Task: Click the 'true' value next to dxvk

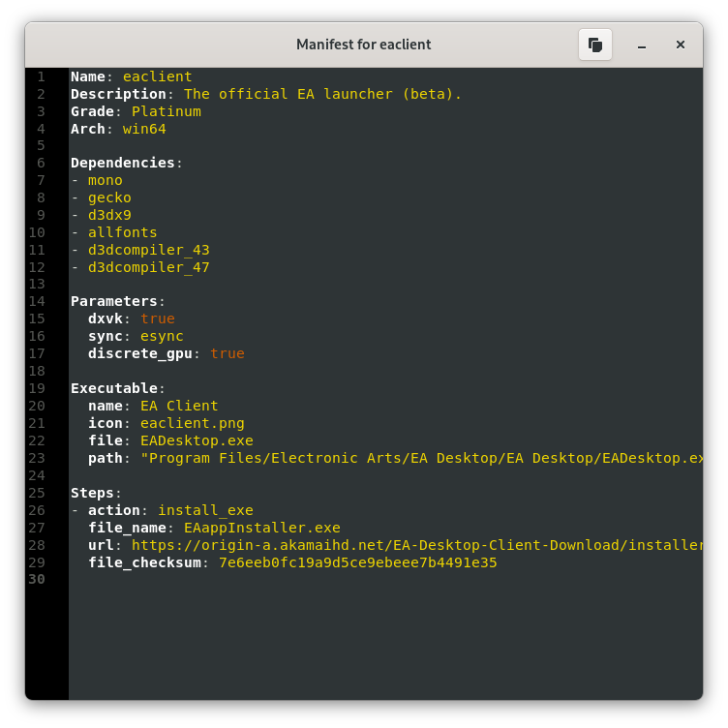Action: click(x=157, y=318)
